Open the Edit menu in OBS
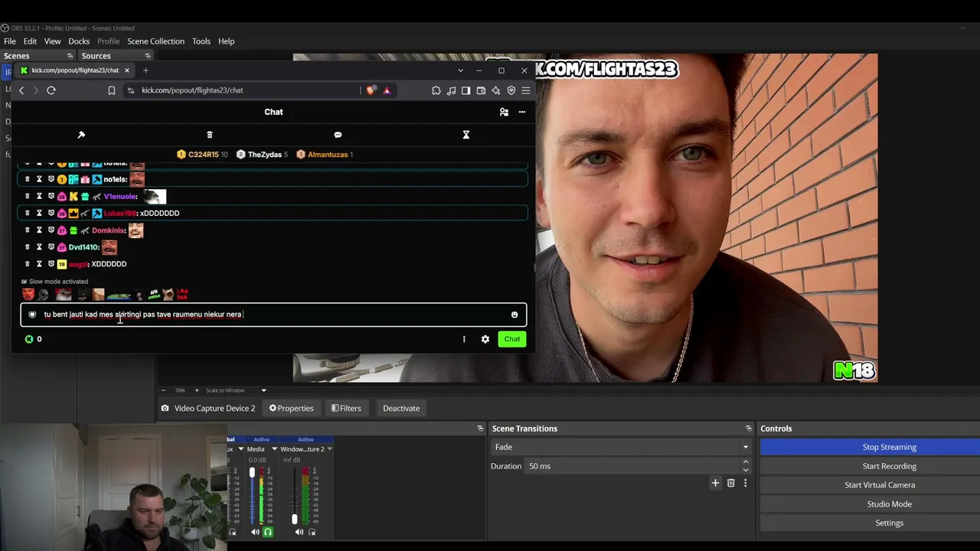This screenshot has width=980, height=551. pyautogui.click(x=30, y=41)
